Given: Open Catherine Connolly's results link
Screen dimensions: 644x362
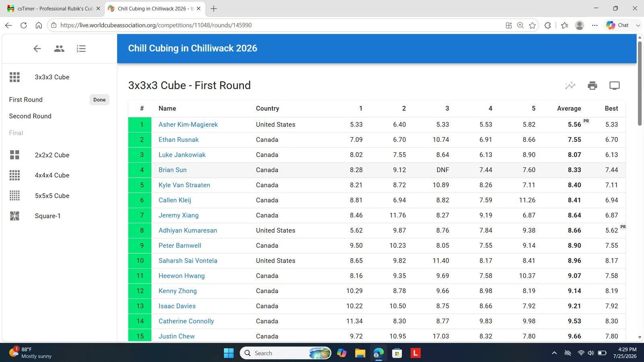Looking at the screenshot, I should (x=186, y=321).
